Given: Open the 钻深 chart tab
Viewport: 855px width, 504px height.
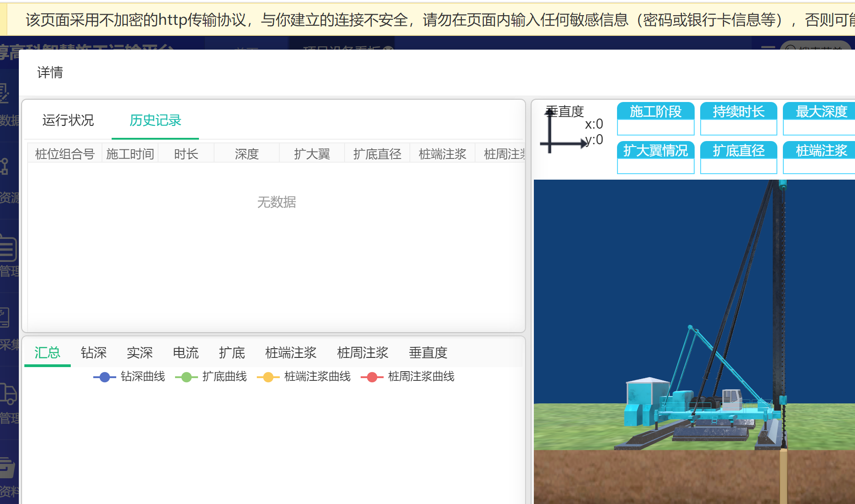Looking at the screenshot, I should [x=94, y=353].
